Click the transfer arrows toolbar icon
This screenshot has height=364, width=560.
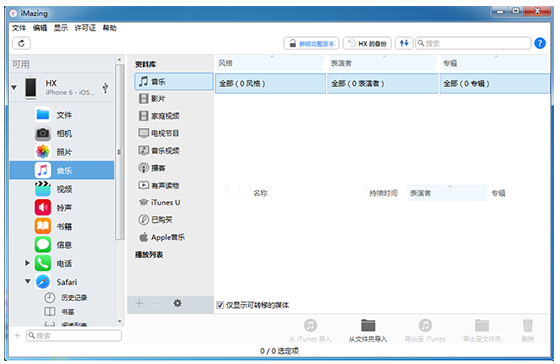[404, 43]
